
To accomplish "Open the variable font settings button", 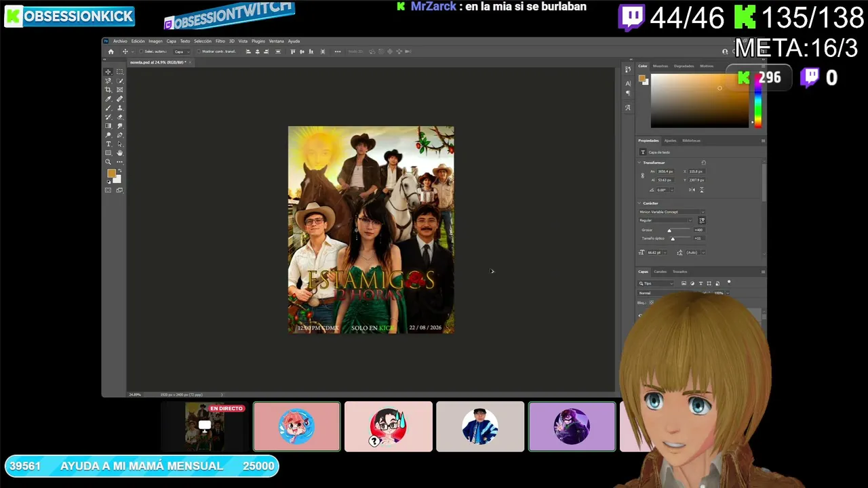I will [x=702, y=220].
